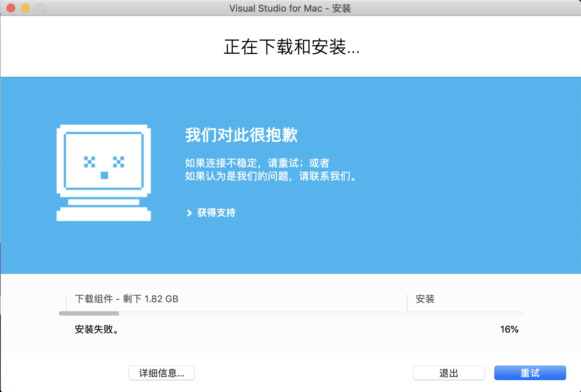Click the 下载组件 - 剩下 1.82 GB label
Viewport: 581px width, 392px height.
coord(127,299)
